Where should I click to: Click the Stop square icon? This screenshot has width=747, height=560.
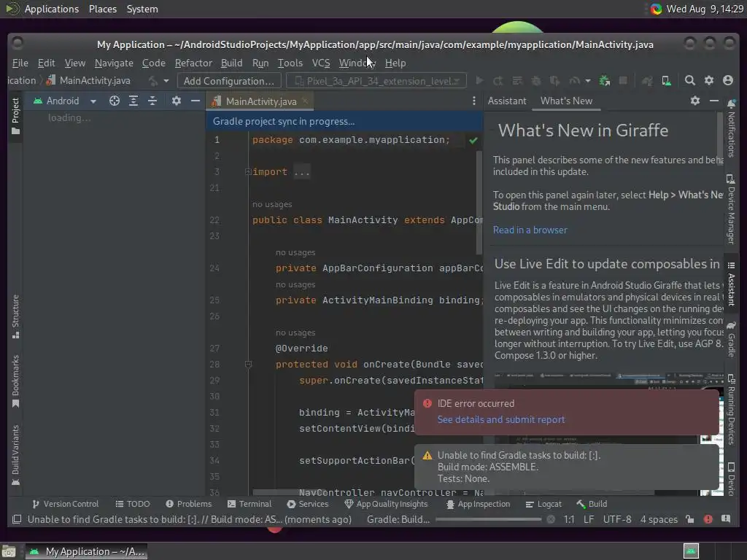click(623, 81)
